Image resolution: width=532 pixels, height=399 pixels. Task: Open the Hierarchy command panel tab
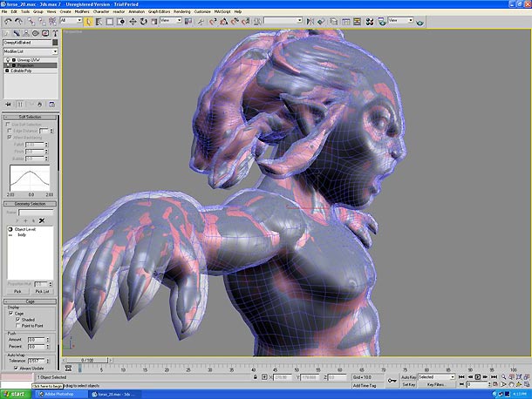(27, 33)
